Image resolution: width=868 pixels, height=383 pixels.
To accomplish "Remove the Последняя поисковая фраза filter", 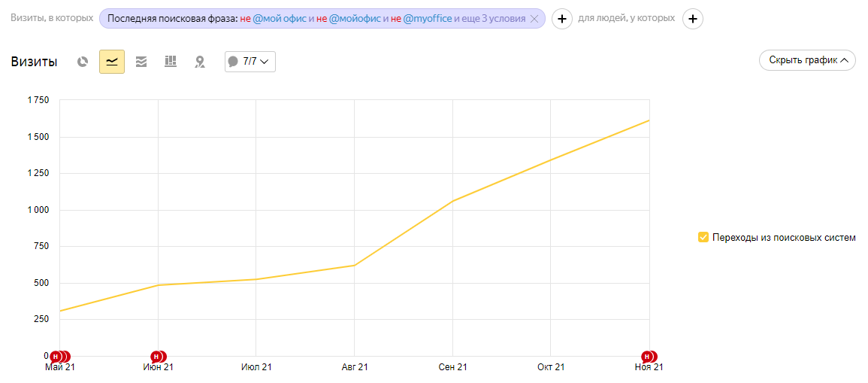I will point(534,18).
